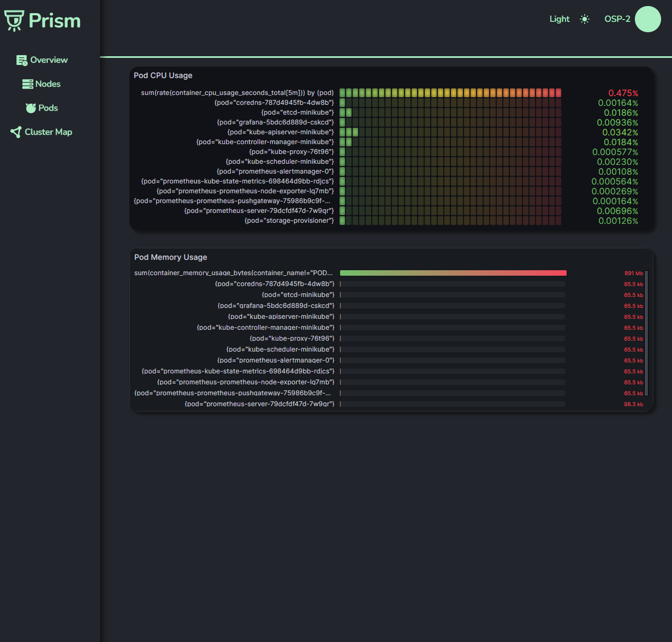Click the Prism logo icon

(14, 21)
